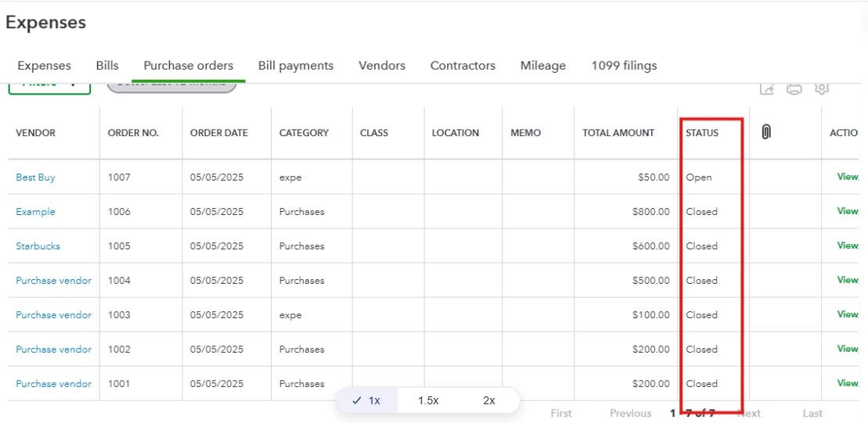Click the Expenses page heading

click(x=45, y=23)
